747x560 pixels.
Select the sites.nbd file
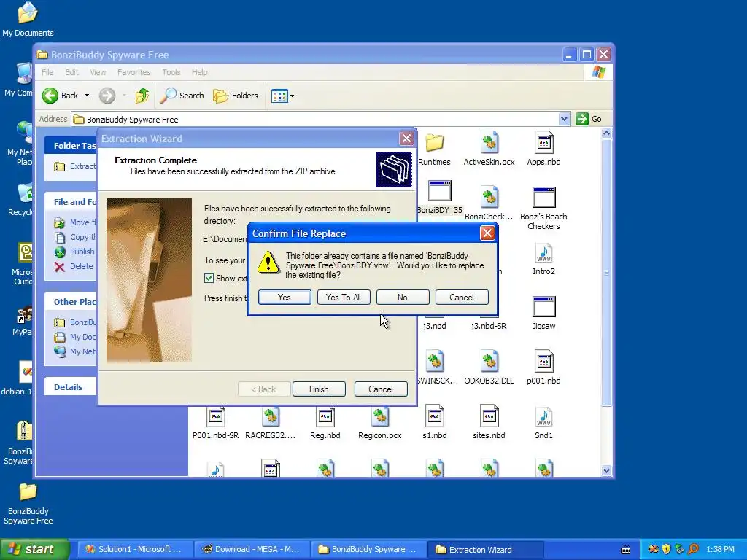pyautogui.click(x=489, y=423)
